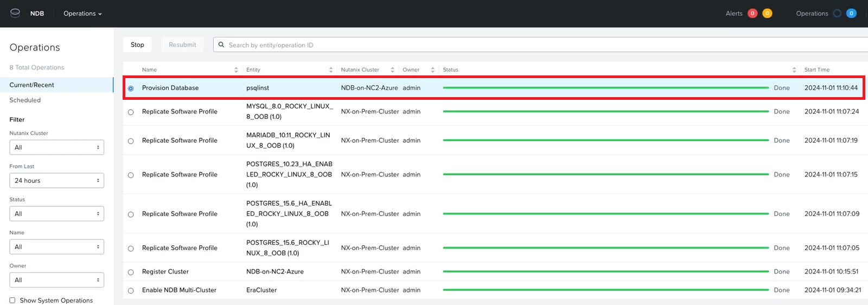
Task: Click the EraCluster entity cell
Action: (x=261, y=290)
